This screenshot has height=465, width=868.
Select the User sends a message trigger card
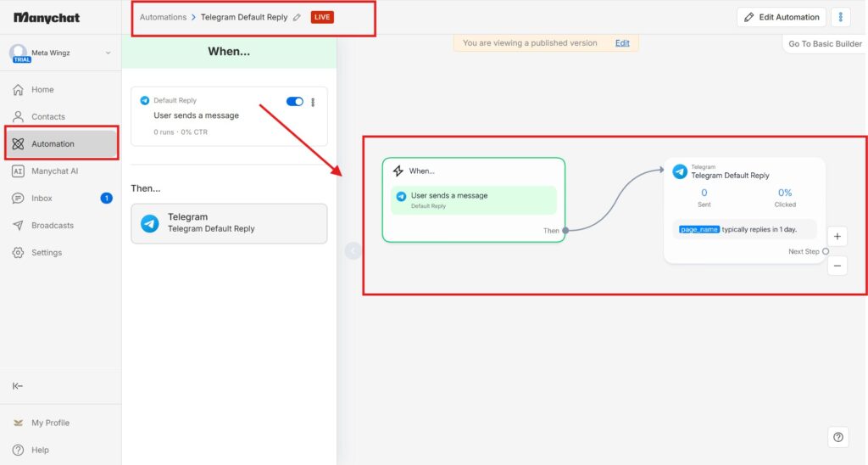pyautogui.click(x=229, y=116)
